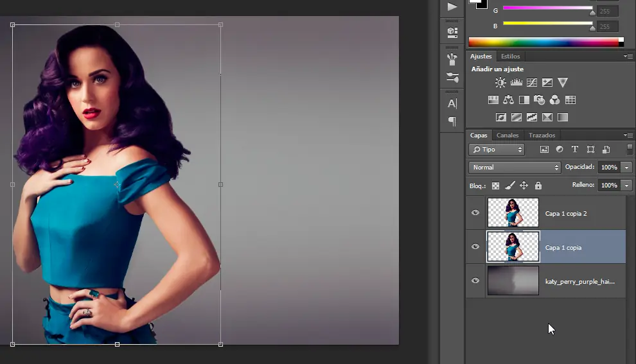Viewport: 636px width, 364px height.
Task: Open the Ajustes panel options menu
Action: pyautogui.click(x=628, y=56)
